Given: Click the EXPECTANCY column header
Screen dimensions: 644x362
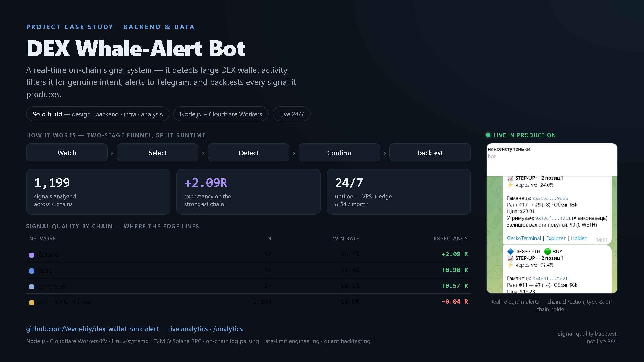Looking at the screenshot, I should 451,238.
